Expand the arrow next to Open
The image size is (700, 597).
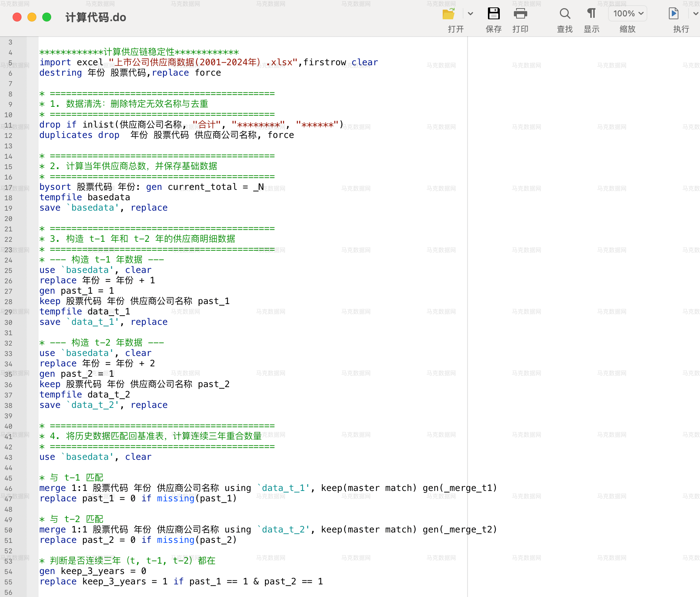click(x=470, y=14)
